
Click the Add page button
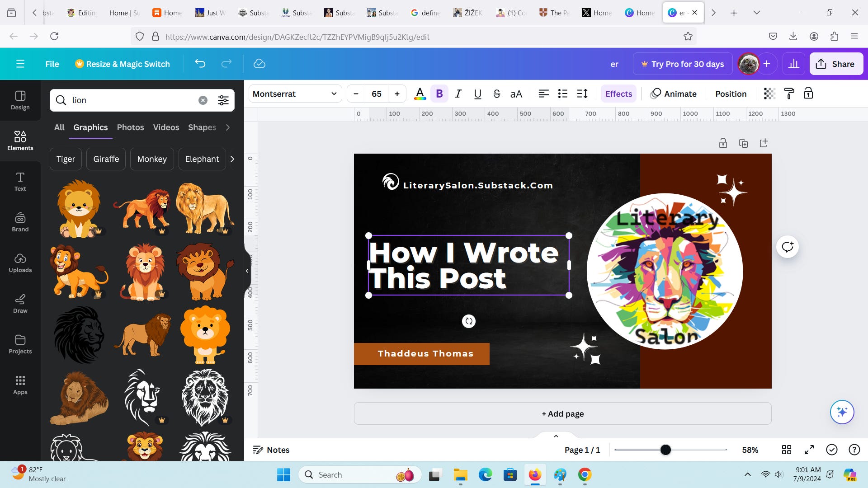(x=562, y=413)
